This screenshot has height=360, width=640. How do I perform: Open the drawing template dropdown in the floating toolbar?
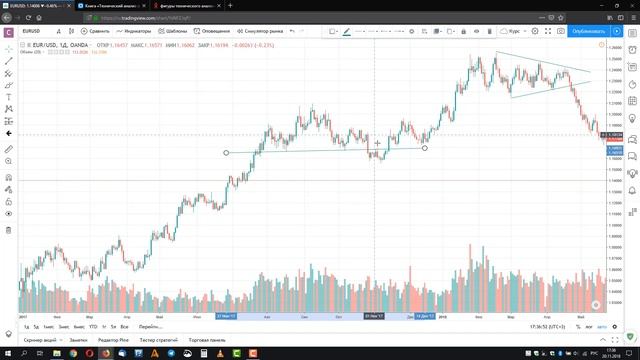click(x=333, y=31)
